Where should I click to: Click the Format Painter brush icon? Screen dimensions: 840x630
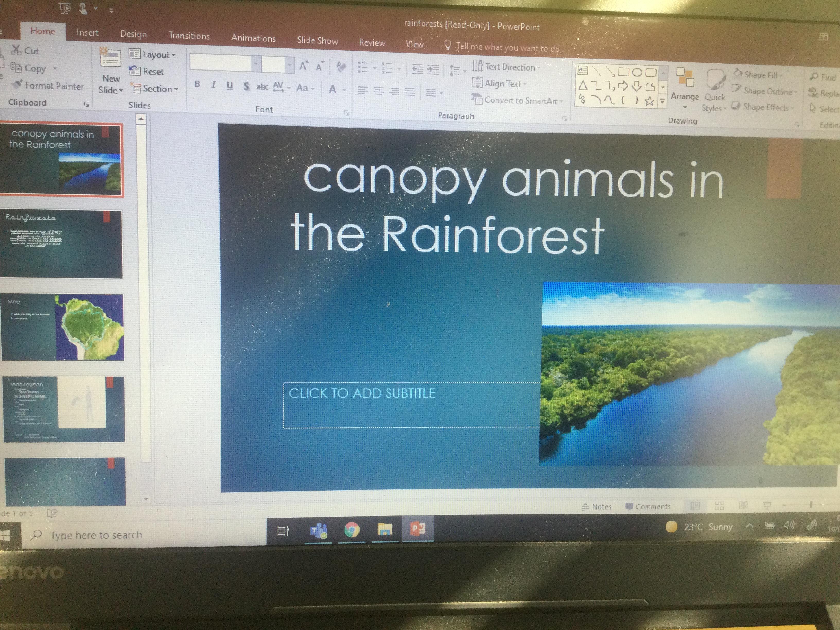[17, 84]
